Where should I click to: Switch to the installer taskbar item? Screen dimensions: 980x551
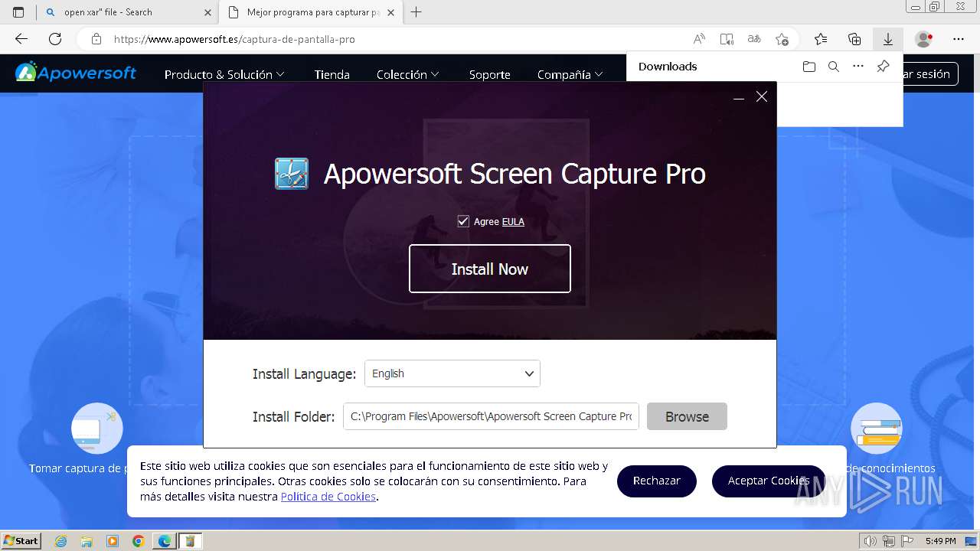pyautogui.click(x=190, y=541)
